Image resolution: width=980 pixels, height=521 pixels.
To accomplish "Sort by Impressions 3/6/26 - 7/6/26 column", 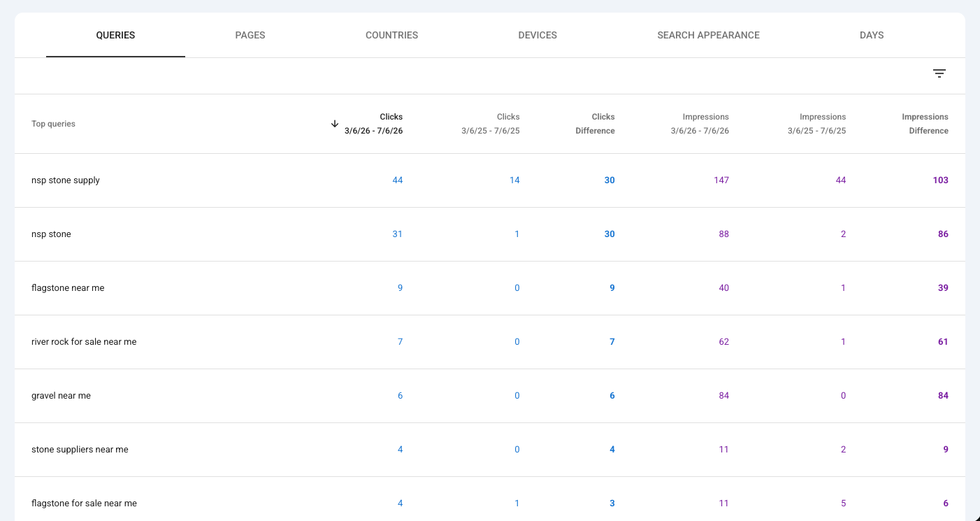I will (x=700, y=124).
